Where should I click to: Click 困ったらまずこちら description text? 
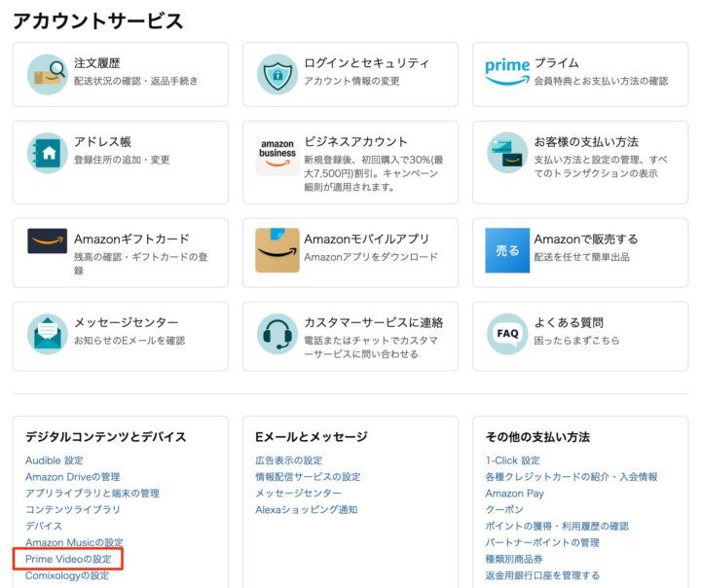tap(576, 341)
